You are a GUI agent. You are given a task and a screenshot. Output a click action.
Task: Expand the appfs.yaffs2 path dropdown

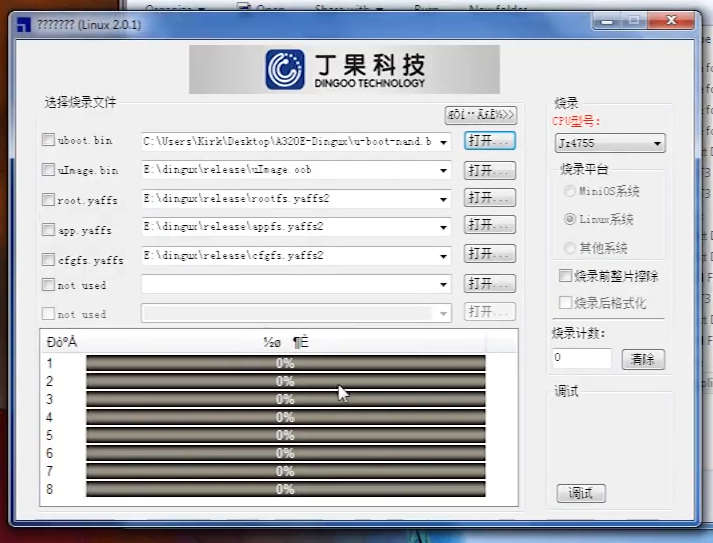(443, 227)
